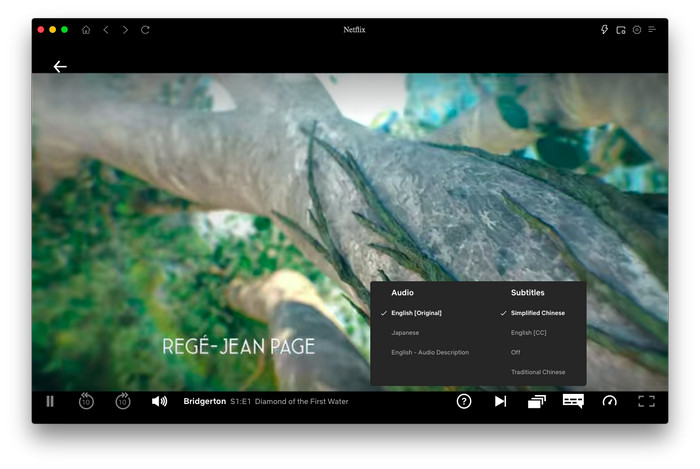Click the Audio heading
This screenshot has width=700, height=469.
pos(402,292)
